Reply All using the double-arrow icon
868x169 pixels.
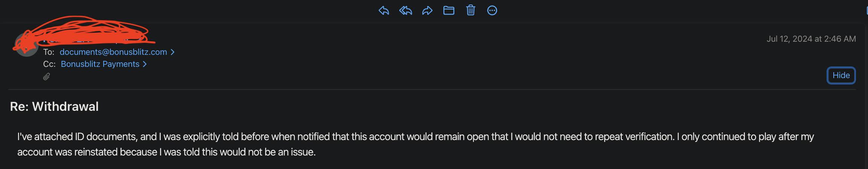(405, 11)
